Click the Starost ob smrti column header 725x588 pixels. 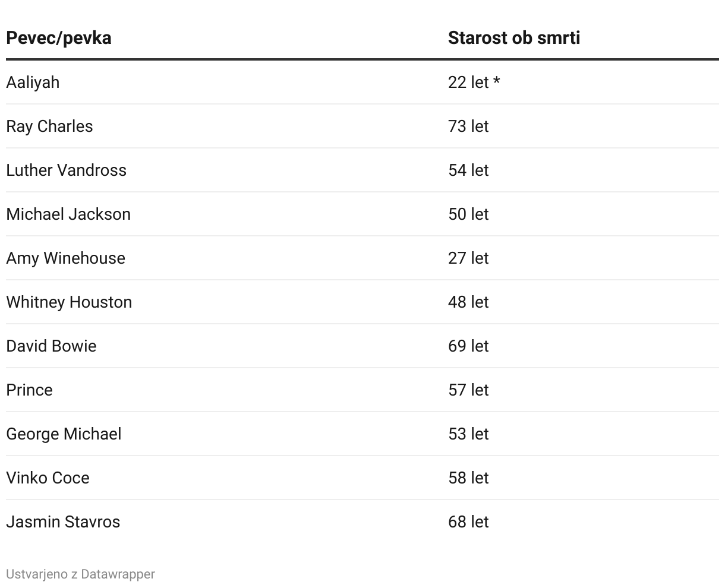(x=514, y=38)
